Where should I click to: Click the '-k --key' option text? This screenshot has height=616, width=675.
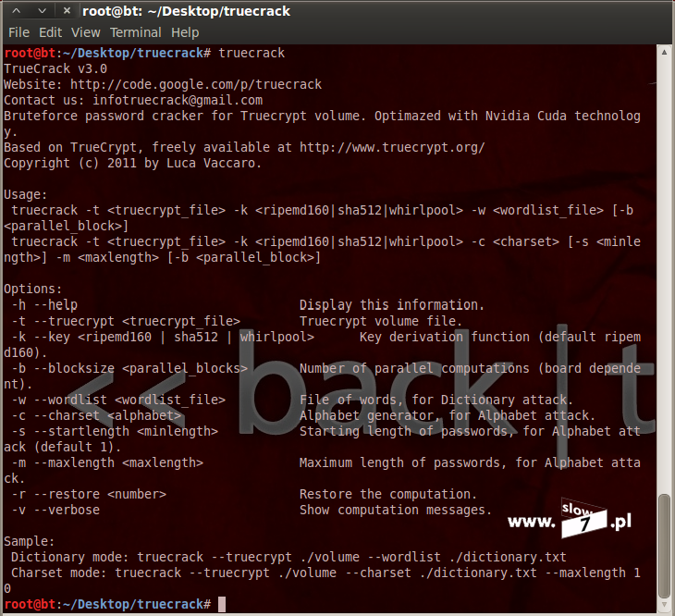pyautogui.click(x=41, y=337)
